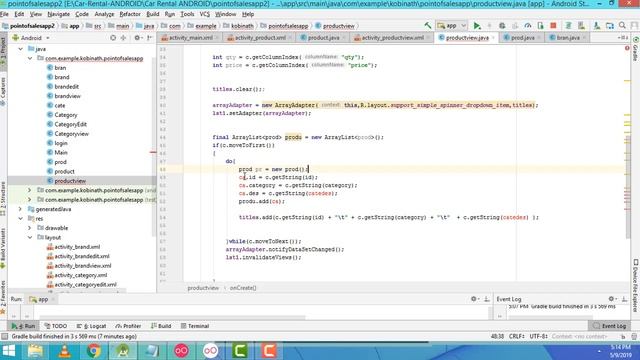
Task: Open Device File Explorer side panel
Action: click(x=636, y=286)
